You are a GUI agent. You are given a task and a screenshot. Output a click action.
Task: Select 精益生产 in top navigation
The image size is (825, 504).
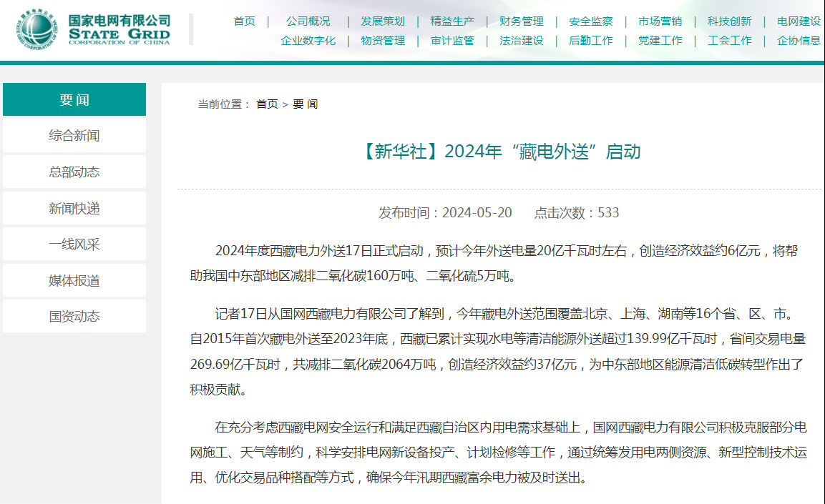point(452,21)
